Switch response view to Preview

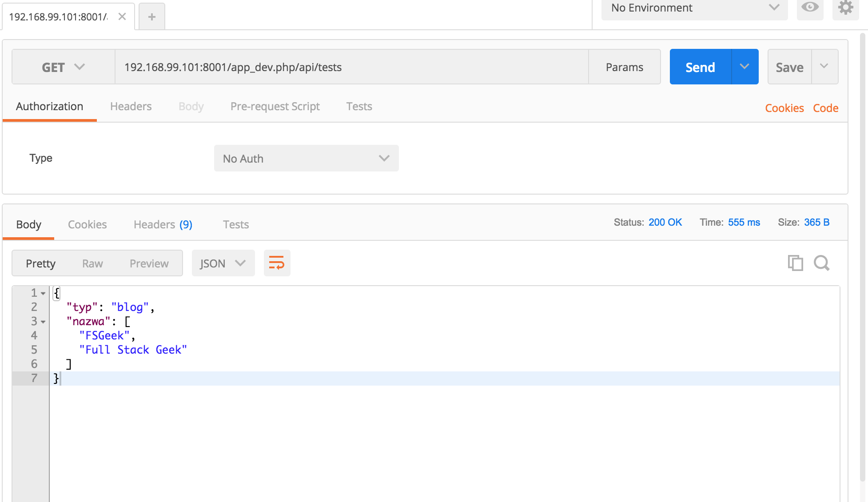[x=149, y=263]
